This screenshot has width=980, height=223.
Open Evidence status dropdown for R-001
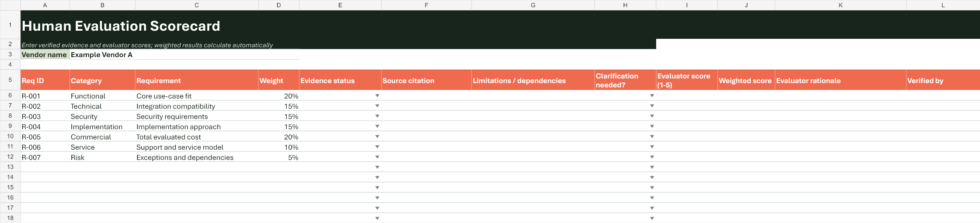(x=377, y=96)
